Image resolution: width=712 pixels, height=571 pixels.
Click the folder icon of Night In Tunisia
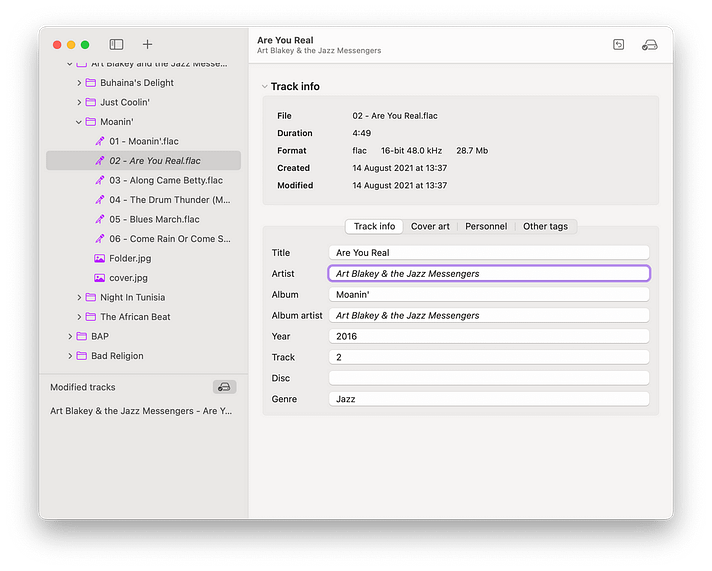click(x=91, y=297)
